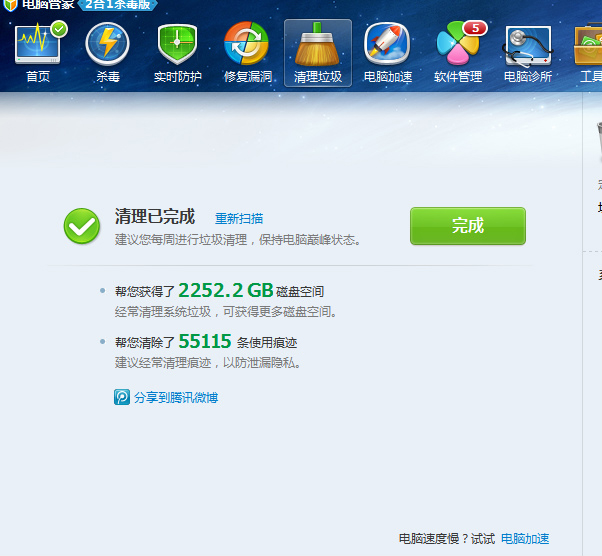The height and width of the screenshot is (556, 602).
Task: Click the 分享到腾讯微博 link
Action: click(176, 397)
